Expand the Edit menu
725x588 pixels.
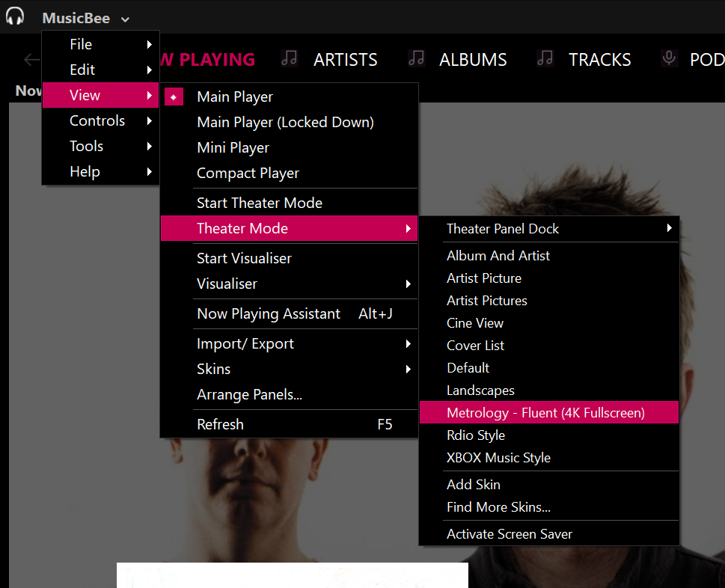click(x=100, y=70)
